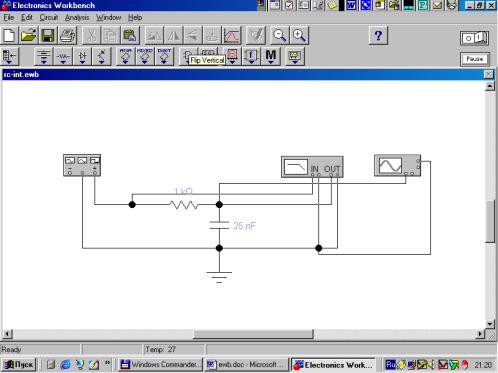The width and height of the screenshot is (498, 373).
Task: Select the oscilloscope instrument in the circuit
Action: tap(397, 165)
